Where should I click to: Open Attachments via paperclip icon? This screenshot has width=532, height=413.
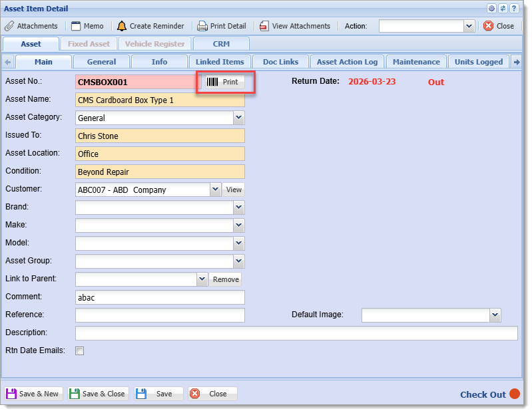click(9, 26)
